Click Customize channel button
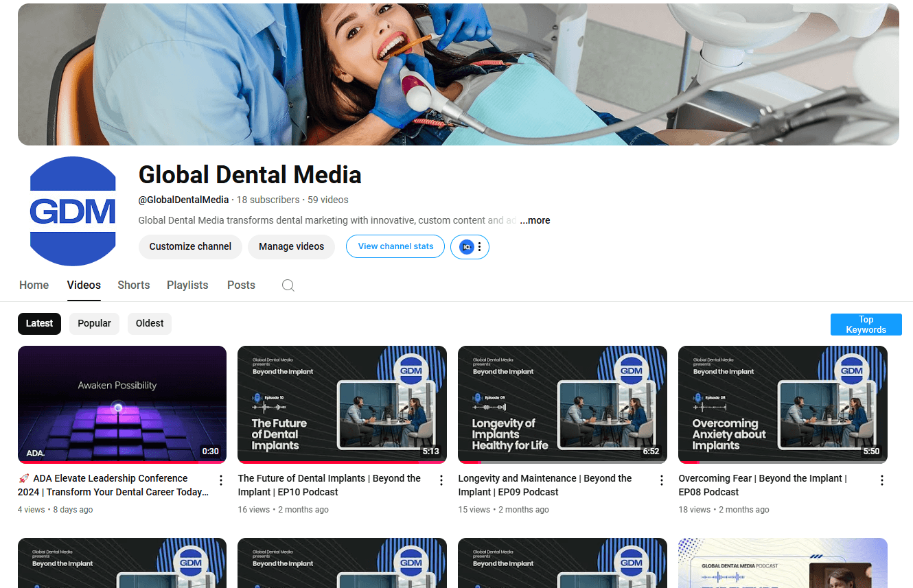The image size is (913, 588). pyautogui.click(x=190, y=247)
